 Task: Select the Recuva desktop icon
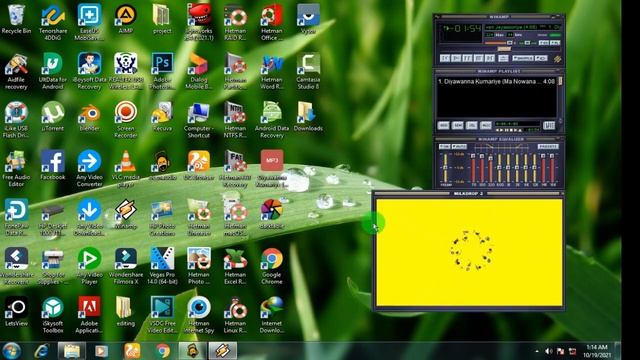point(162,117)
